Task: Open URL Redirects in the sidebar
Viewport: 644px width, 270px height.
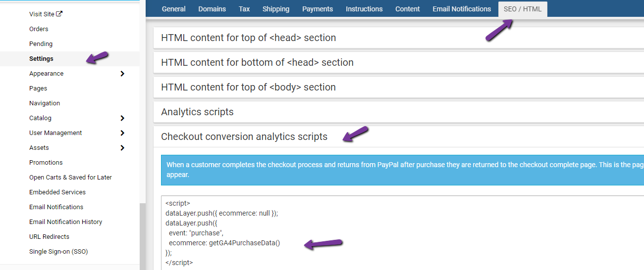Action: (x=49, y=237)
